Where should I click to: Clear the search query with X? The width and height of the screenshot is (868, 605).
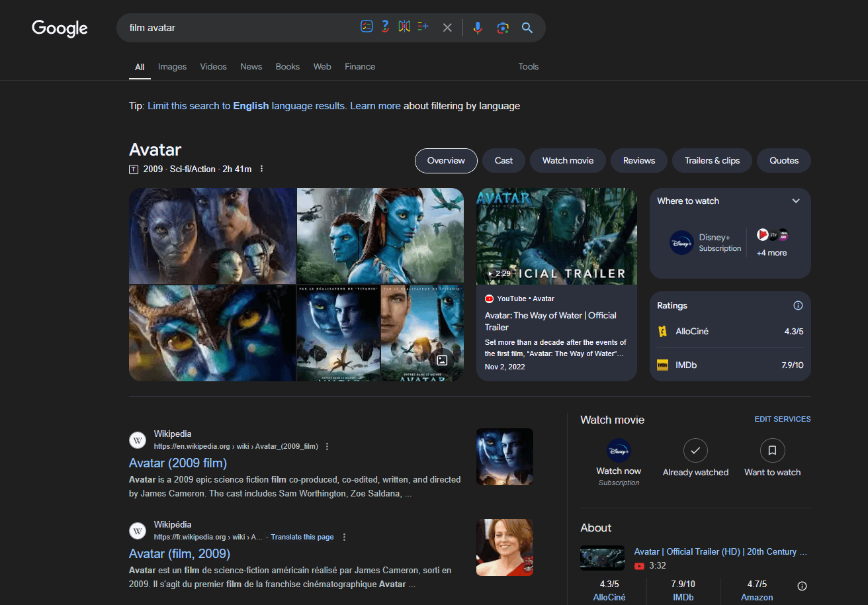[x=447, y=28]
